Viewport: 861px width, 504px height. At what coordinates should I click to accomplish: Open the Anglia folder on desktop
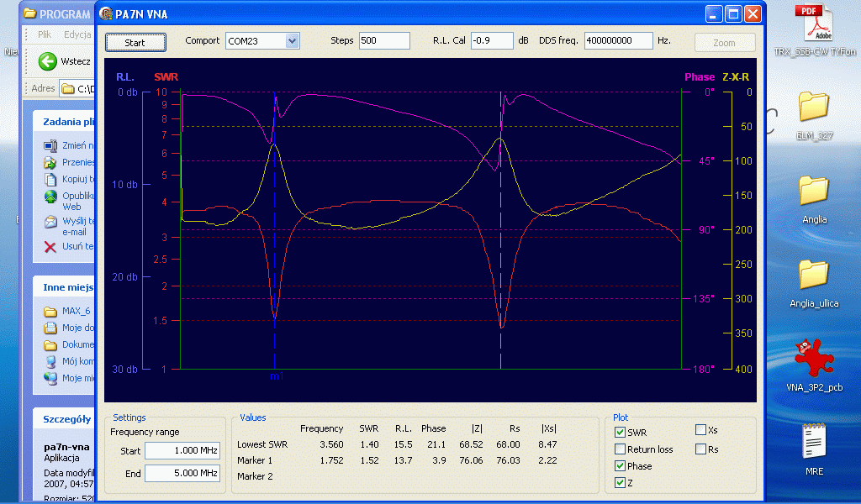coord(813,192)
